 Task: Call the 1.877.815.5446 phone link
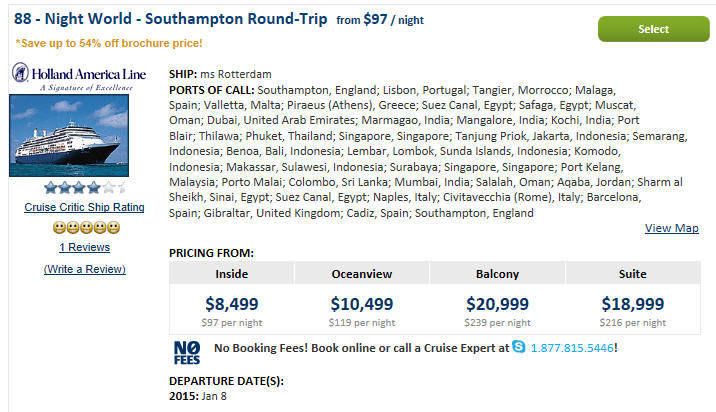point(572,348)
